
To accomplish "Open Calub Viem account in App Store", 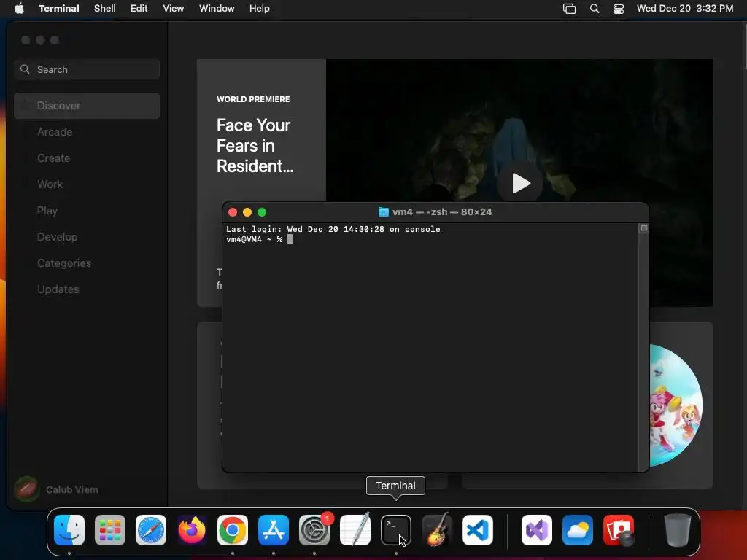I will coord(56,489).
